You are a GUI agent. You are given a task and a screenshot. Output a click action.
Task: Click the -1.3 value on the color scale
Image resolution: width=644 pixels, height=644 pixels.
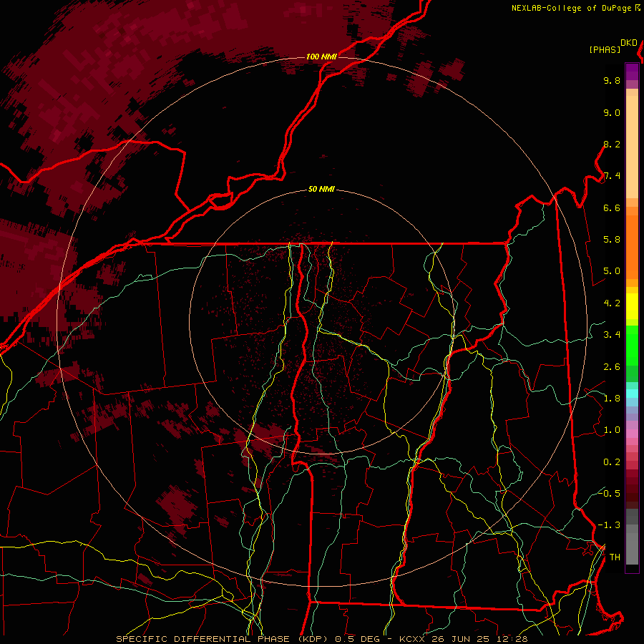609,525
